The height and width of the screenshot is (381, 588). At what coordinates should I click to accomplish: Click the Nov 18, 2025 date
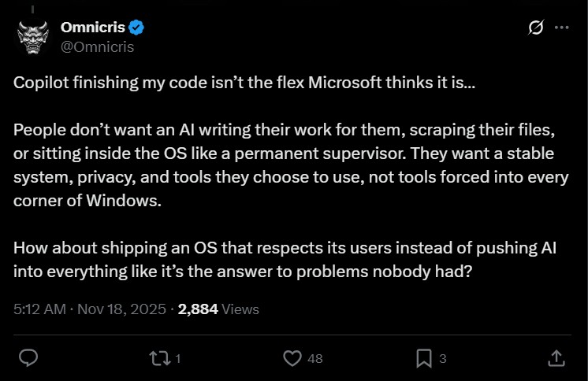(x=121, y=309)
